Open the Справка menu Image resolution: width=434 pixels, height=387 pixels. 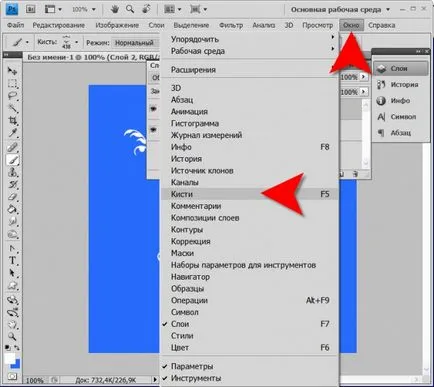382,25
